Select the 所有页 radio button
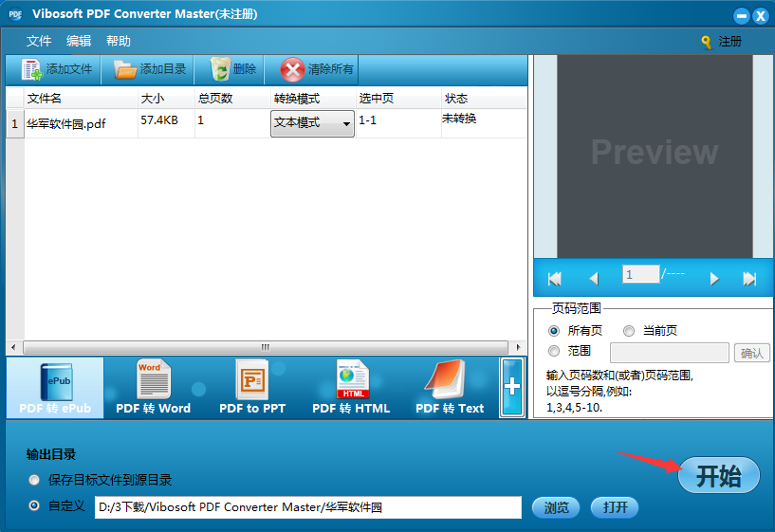This screenshot has width=775, height=532. [x=554, y=330]
